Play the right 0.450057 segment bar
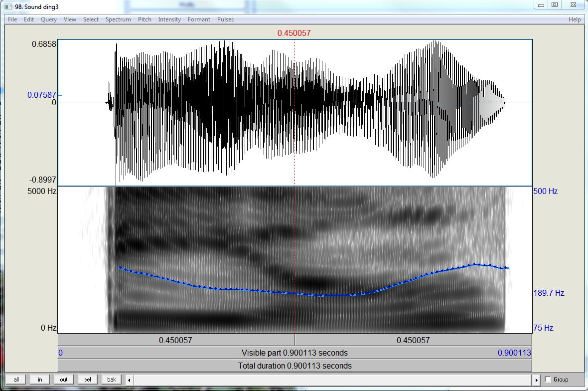The height and width of the screenshot is (391, 588). click(413, 340)
